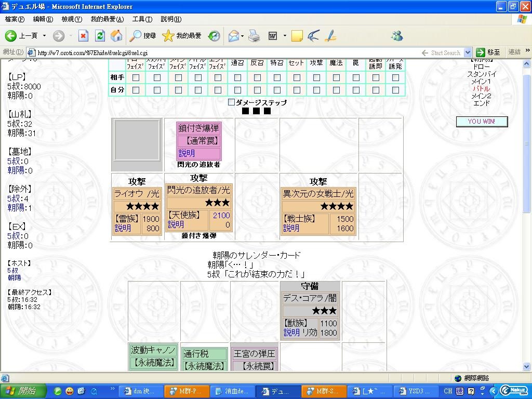Go to the Home page icon
532x399 pixels.
click(116, 36)
